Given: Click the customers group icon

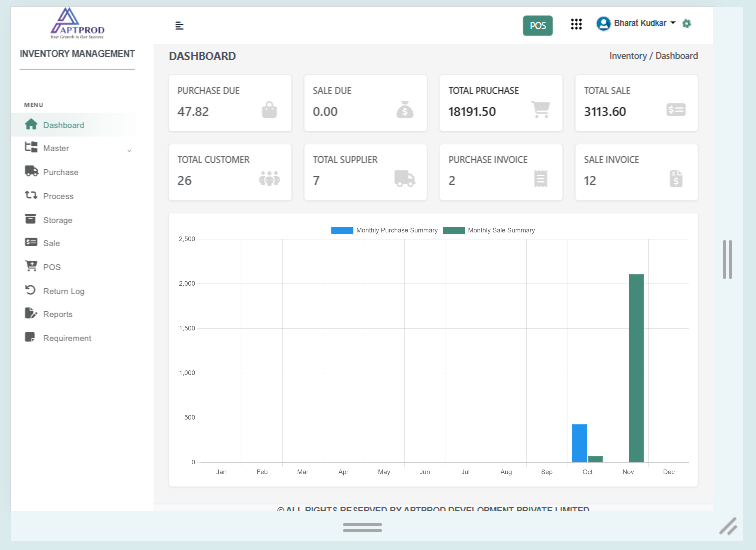Looking at the screenshot, I should click(269, 179).
